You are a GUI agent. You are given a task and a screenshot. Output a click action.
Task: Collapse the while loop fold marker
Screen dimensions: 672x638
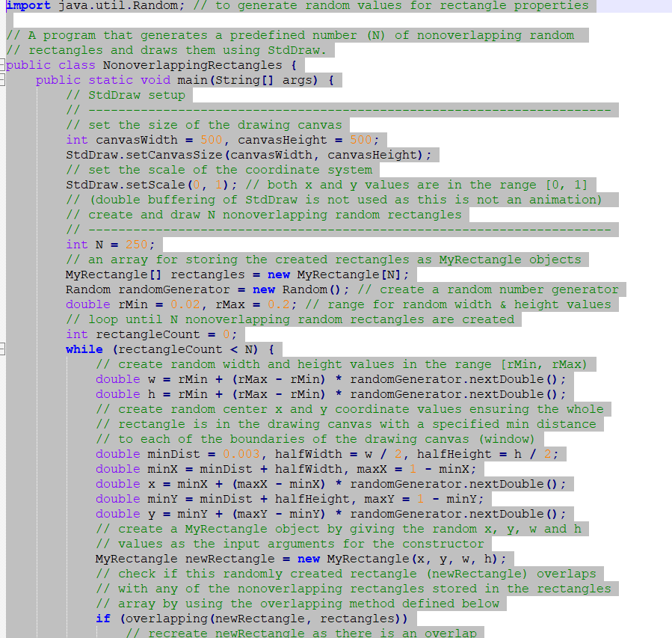click(x=4, y=349)
